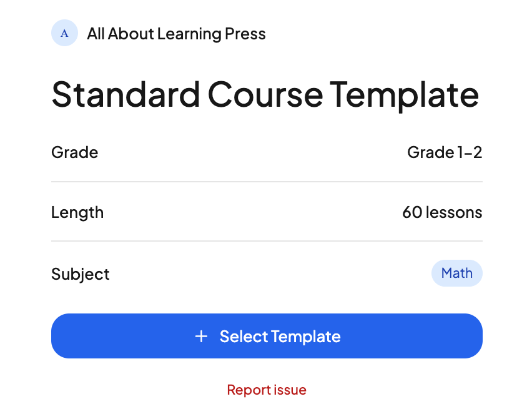This screenshot has width=532, height=414.
Task: Click the Math subject tag
Action: pos(456,273)
